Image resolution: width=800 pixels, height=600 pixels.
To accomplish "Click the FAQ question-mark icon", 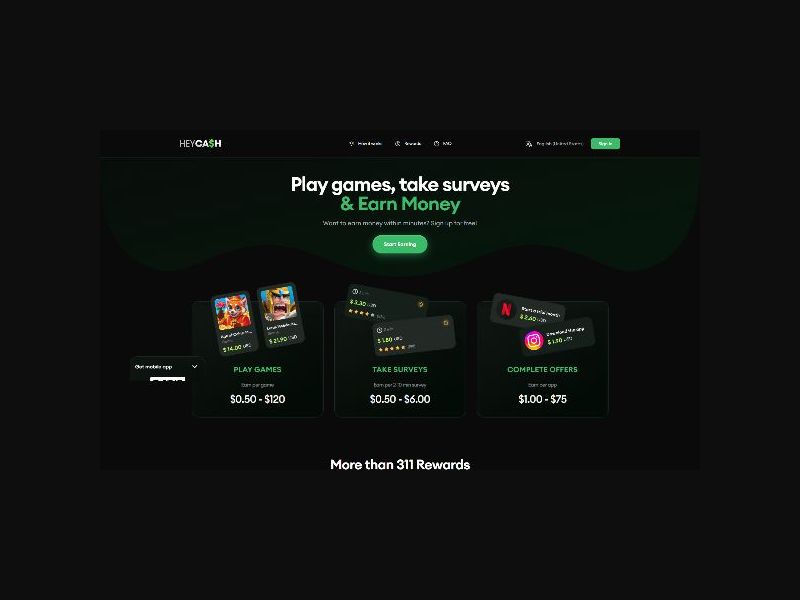I will [436, 144].
